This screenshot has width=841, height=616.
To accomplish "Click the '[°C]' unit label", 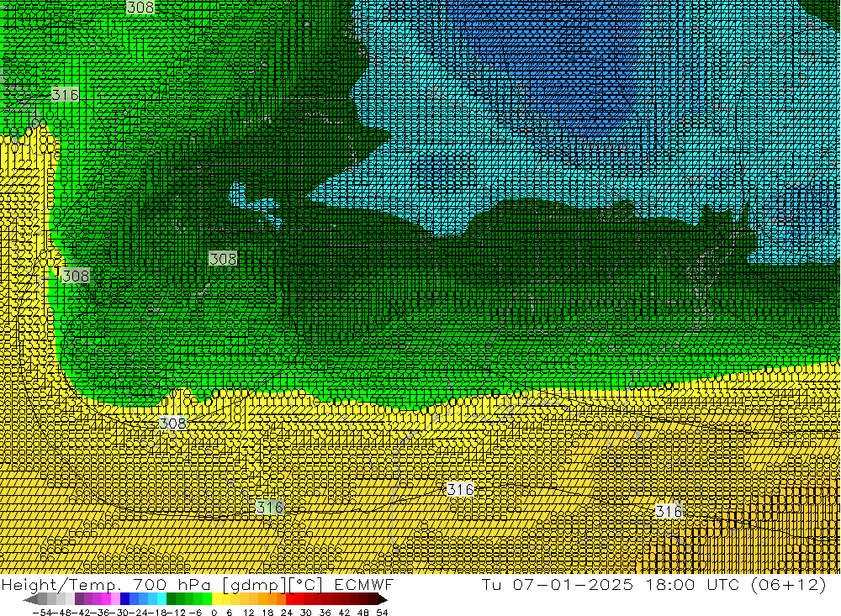I will click(307, 585).
